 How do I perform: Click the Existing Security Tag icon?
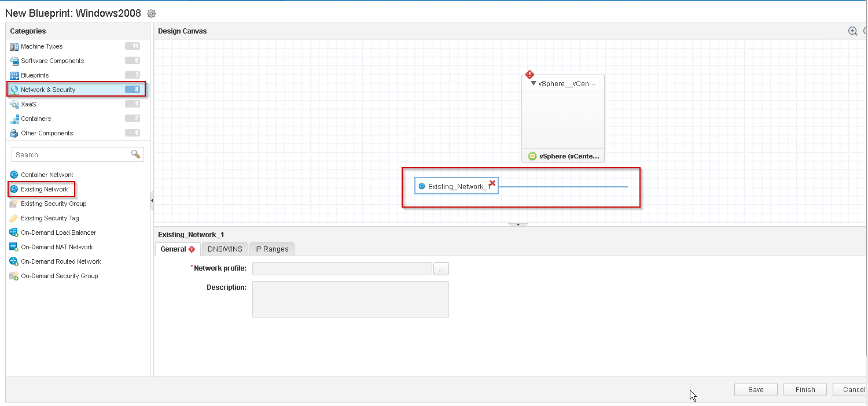tap(14, 218)
